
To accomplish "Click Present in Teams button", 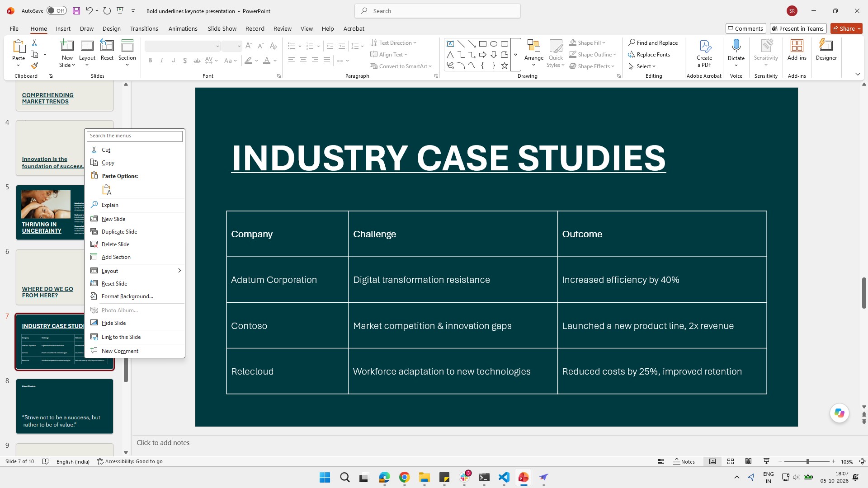I will [798, 28].
